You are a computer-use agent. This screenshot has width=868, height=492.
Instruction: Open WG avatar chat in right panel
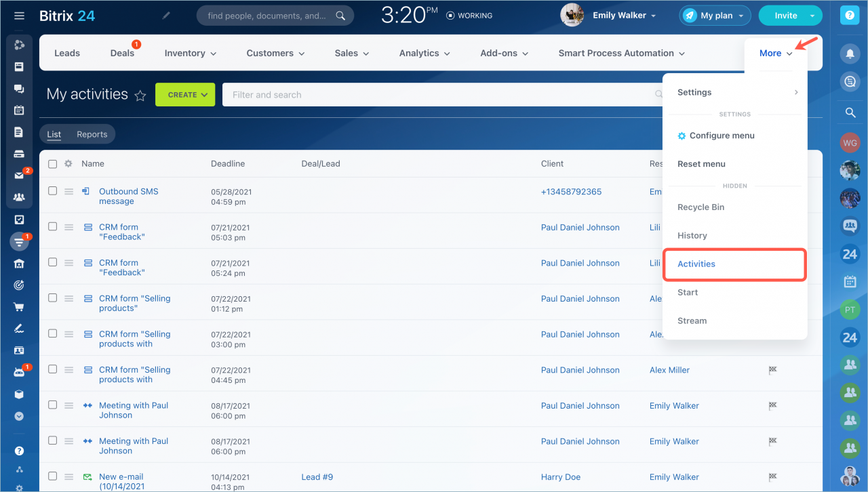click(x=850, y=142)
